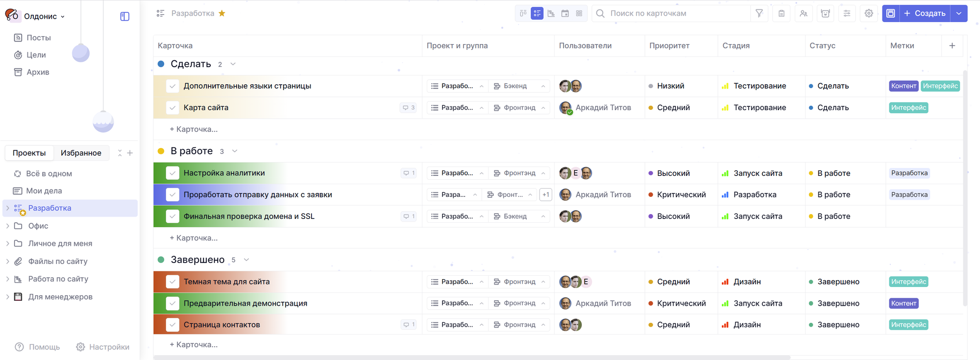Mark Карта сайта card as done
Image resolution: width=980 pixels, height=360 pixels.
click(x=172, y=108)
